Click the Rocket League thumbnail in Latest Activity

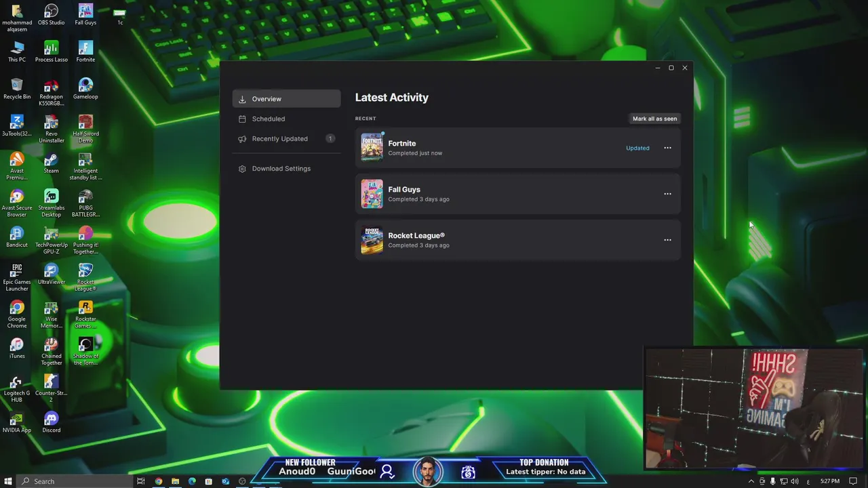click(372, 239)
